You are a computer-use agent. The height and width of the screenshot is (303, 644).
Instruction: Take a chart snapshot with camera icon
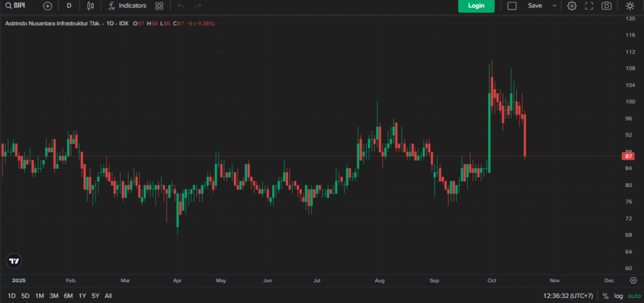606,6
